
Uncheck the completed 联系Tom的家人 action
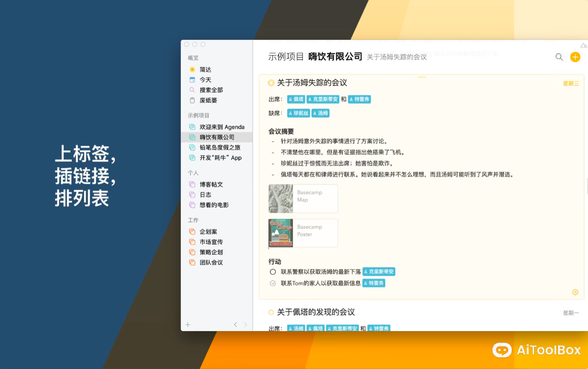point(273,283)
